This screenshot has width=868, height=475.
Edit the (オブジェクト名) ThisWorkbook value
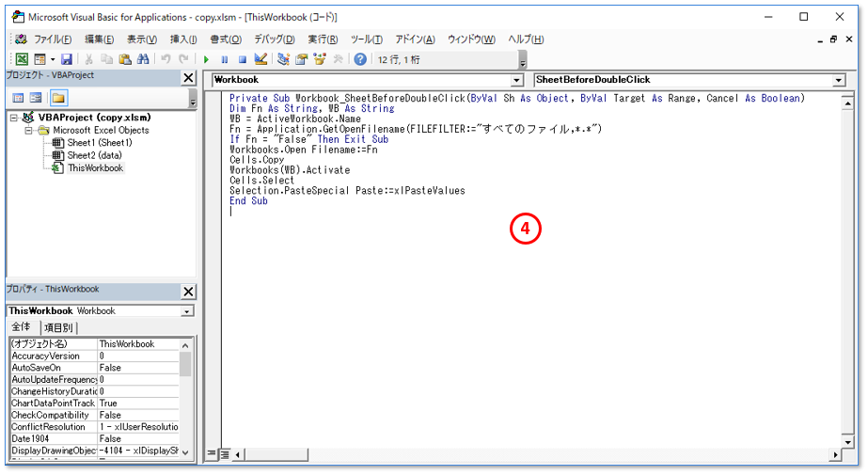[x=138, y=344]
